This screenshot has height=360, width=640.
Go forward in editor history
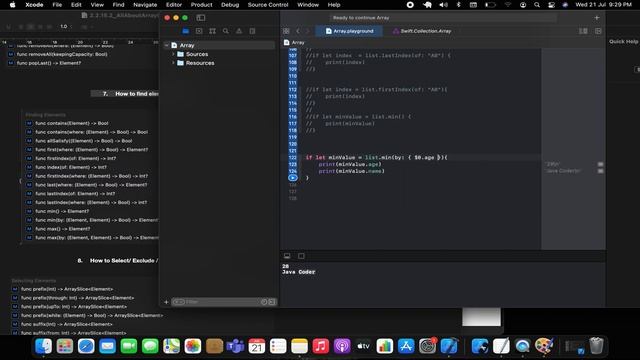tap(308, 31)
